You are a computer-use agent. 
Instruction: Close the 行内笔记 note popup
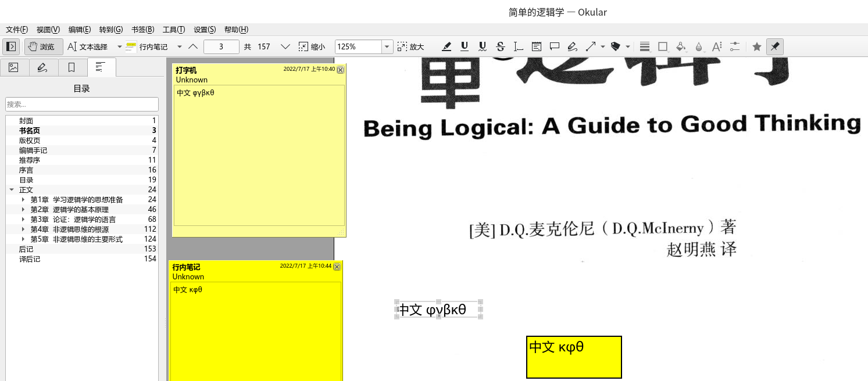pyautogui.click(x=337, y=267)
